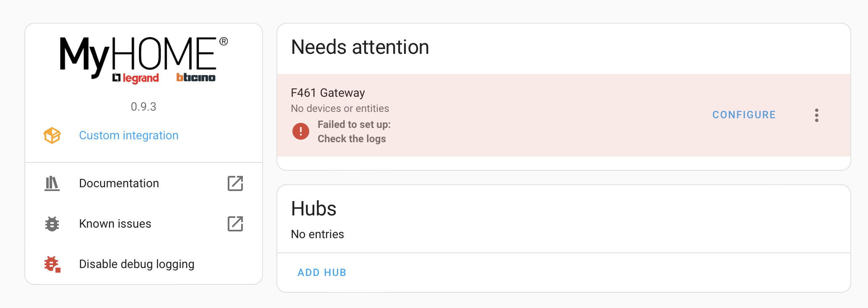
Task: Click the Documentation bookshelf icon
Action: [52, 183]
